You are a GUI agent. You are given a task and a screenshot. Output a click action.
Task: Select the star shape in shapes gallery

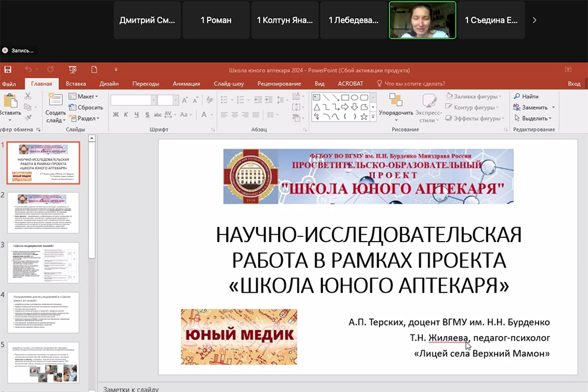pyautogui.click(x=364, y=116)
